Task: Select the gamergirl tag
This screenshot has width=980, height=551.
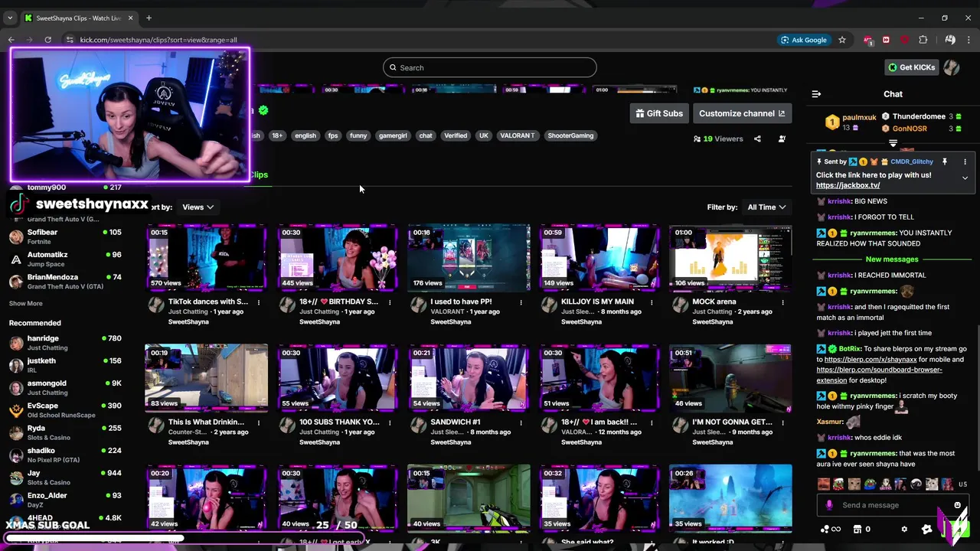Action: (393, 135)
